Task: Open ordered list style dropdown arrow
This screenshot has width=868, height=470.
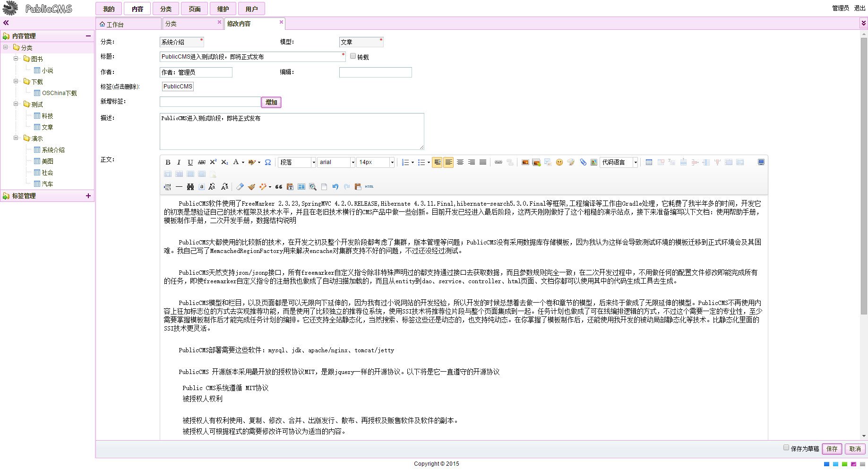Action: [413, 162]
